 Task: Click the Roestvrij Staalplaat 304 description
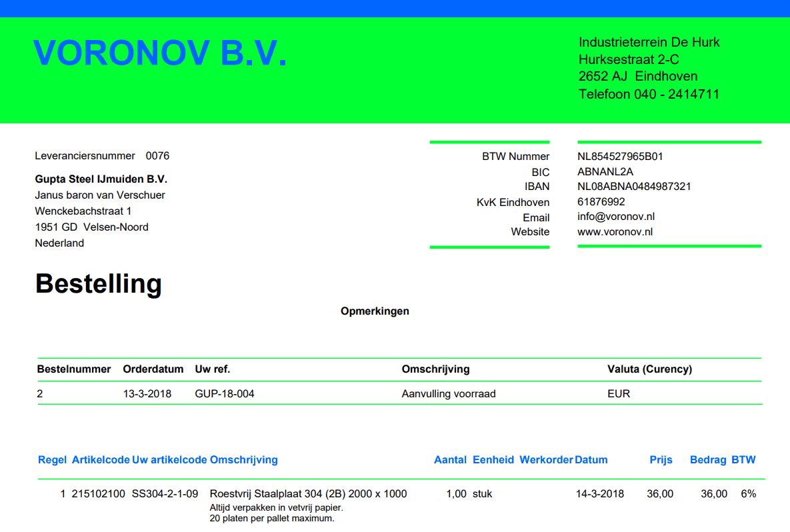[x=308, y=494]
